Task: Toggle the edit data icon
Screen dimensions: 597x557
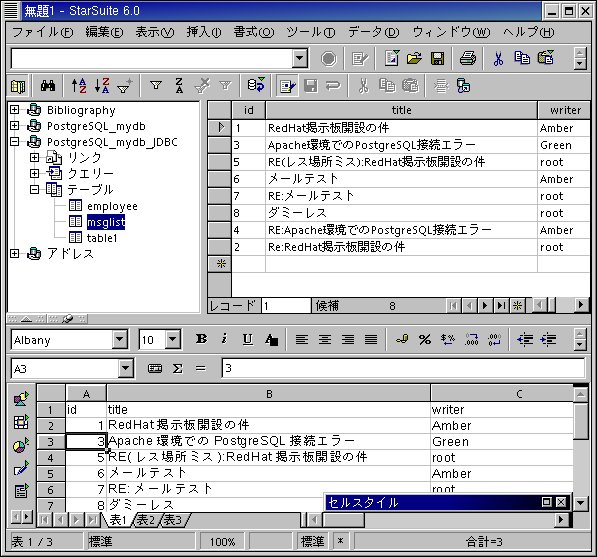Action: tap(287, 86)
